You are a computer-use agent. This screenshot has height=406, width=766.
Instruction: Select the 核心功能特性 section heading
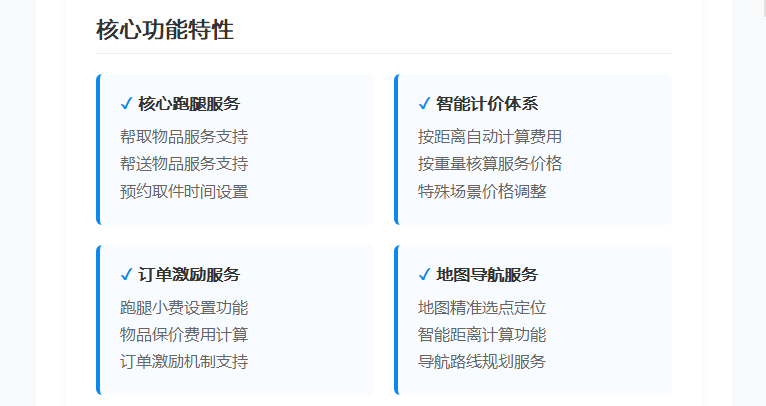click(x=165, y=30)
